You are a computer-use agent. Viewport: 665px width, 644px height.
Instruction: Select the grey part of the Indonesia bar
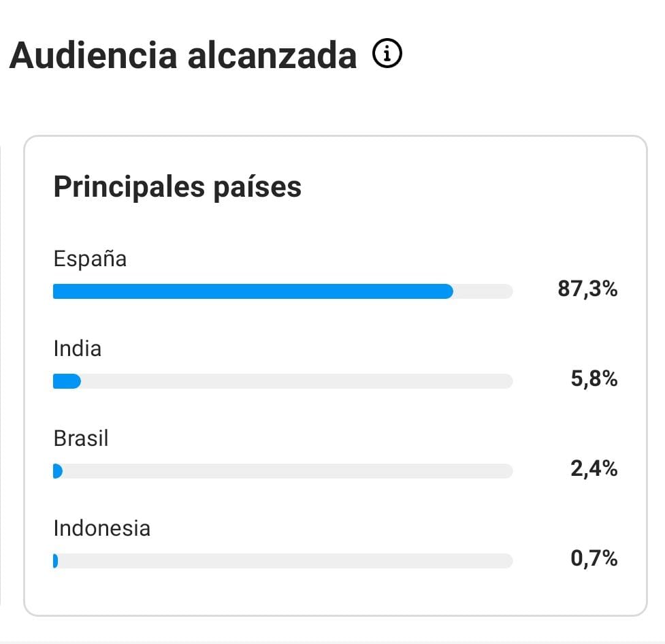285,561
